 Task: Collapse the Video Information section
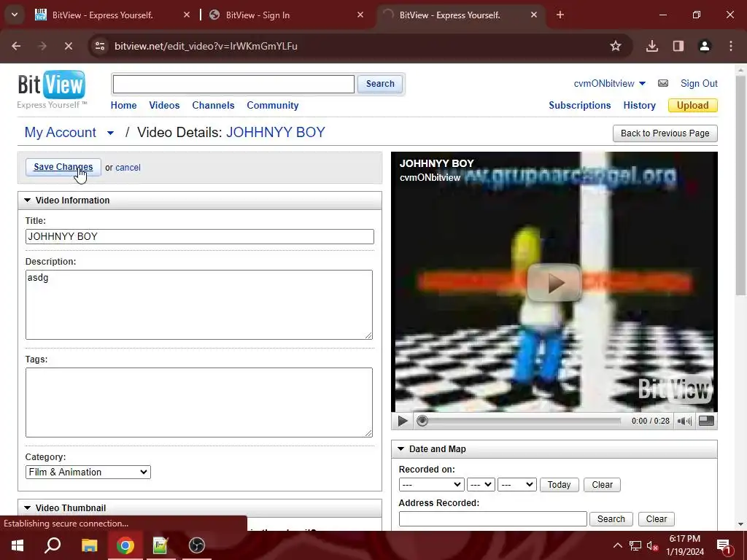pyautogui.click(x=27, y=201)
